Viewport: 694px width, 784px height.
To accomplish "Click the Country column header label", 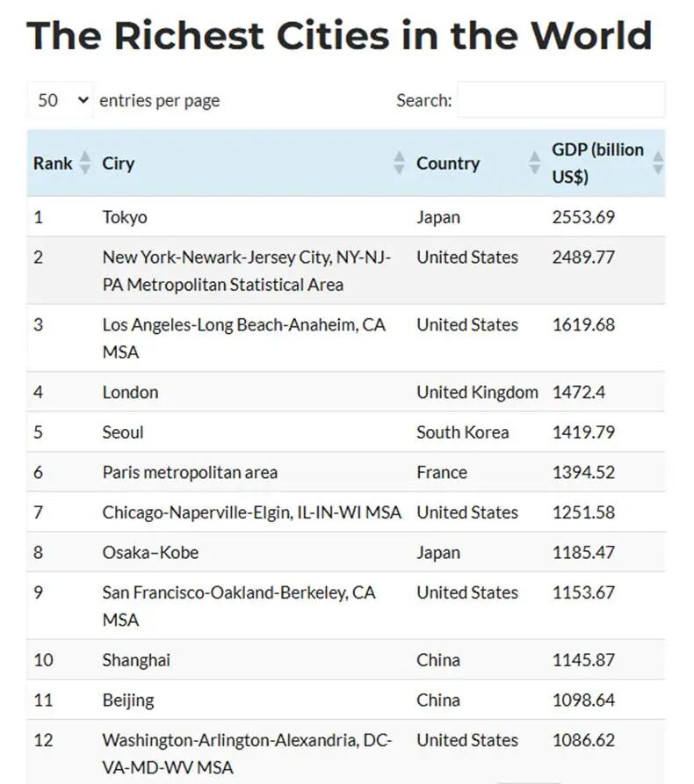I will point(448,163).
